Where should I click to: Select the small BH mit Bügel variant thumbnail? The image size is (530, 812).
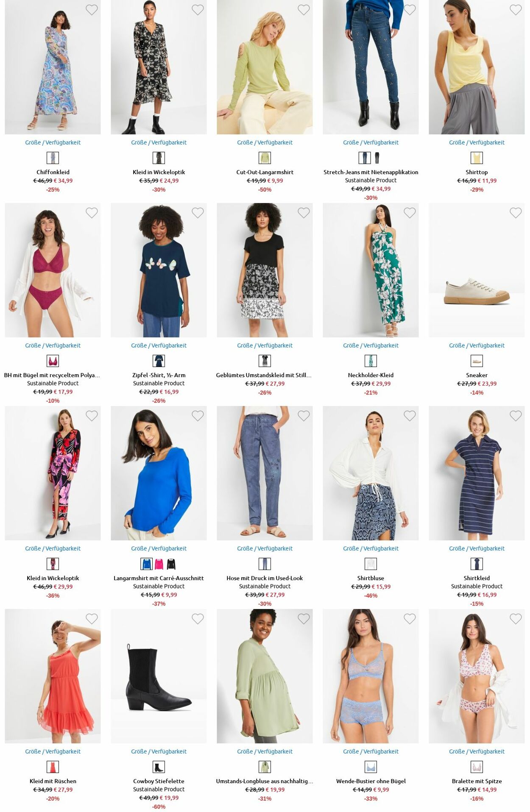53,361
